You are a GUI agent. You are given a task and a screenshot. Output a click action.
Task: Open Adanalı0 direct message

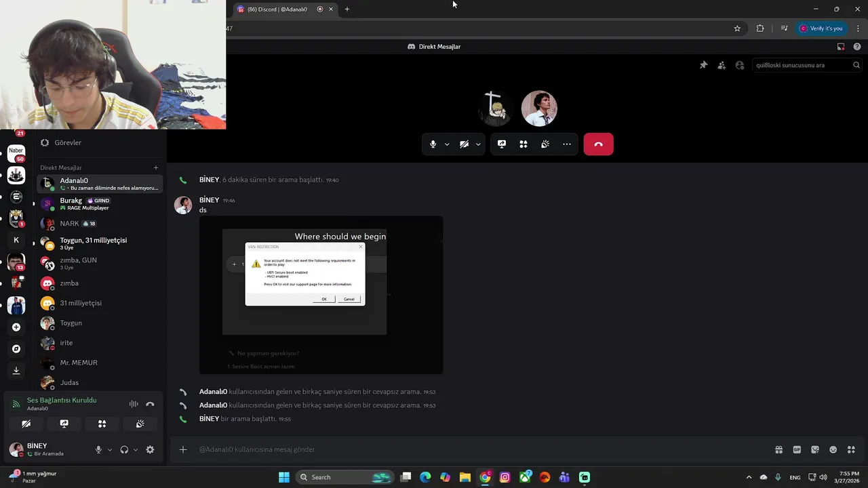pyautogui.click(x=100, y=184)
